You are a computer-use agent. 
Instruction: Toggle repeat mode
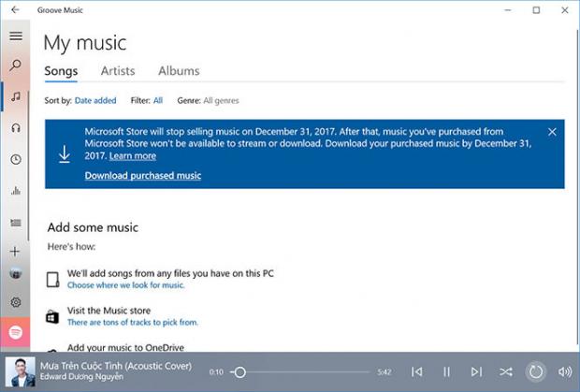coord(535,372)
